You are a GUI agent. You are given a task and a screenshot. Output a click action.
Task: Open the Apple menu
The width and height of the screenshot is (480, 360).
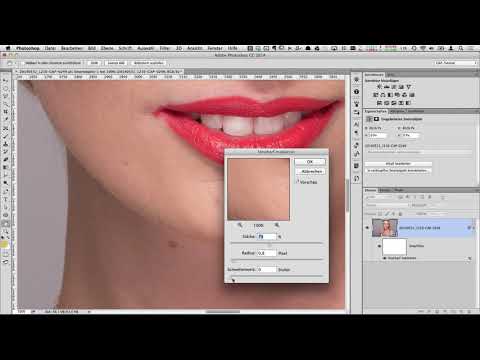pos(8,48)
